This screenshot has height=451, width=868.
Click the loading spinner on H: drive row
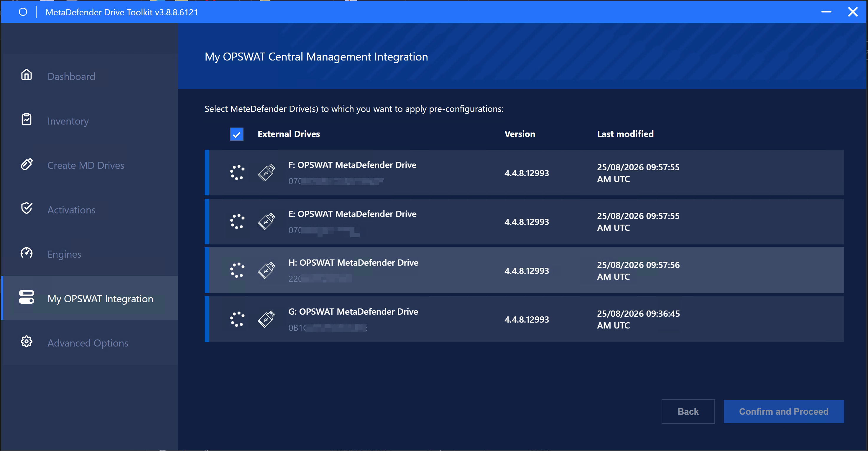[237, 271]
